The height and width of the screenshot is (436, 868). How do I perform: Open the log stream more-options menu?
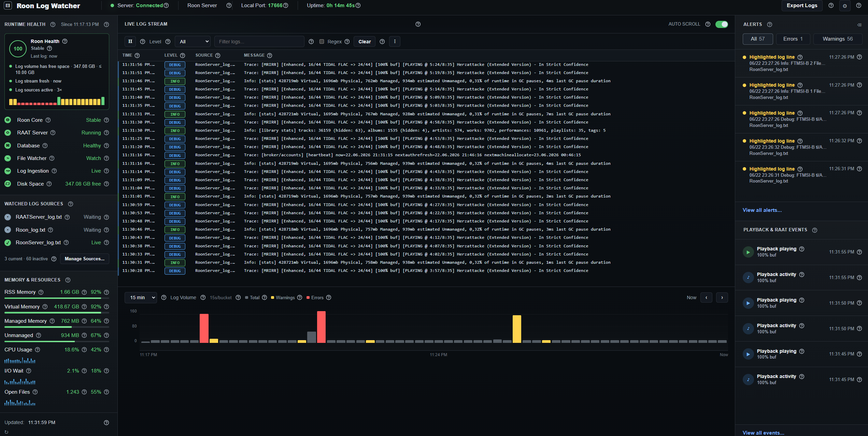point(395,41)
